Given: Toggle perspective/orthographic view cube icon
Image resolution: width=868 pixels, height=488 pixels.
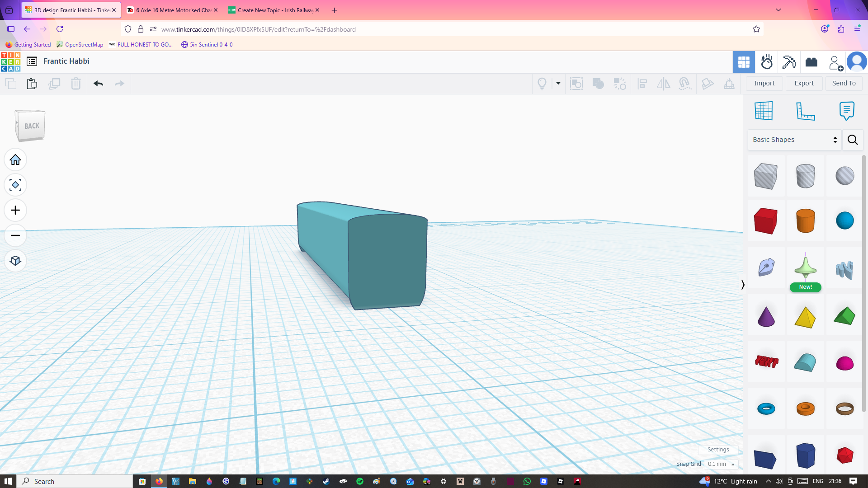Looking at the screenshot, I should pyautogui.click(x=15, y=261).
